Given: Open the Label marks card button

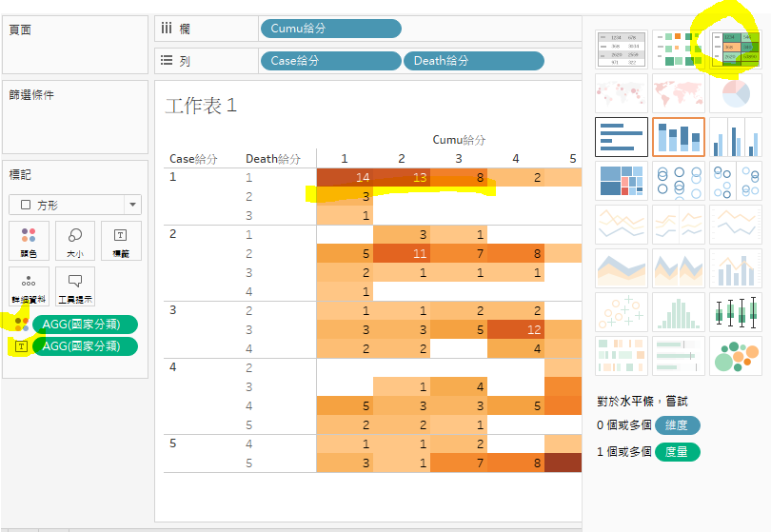Looking at the screenshot, I should click(x=121, y=241).
